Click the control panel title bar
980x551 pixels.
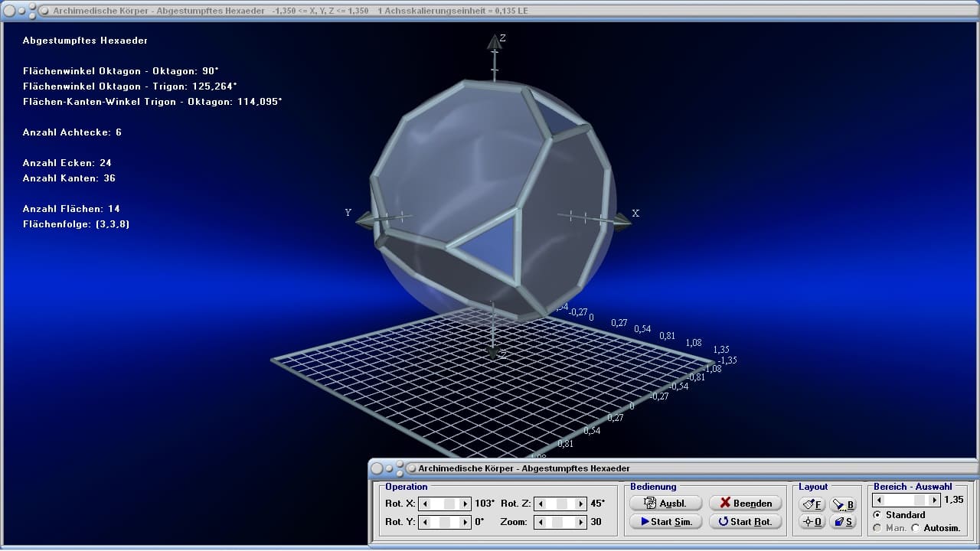coord(673,468)
